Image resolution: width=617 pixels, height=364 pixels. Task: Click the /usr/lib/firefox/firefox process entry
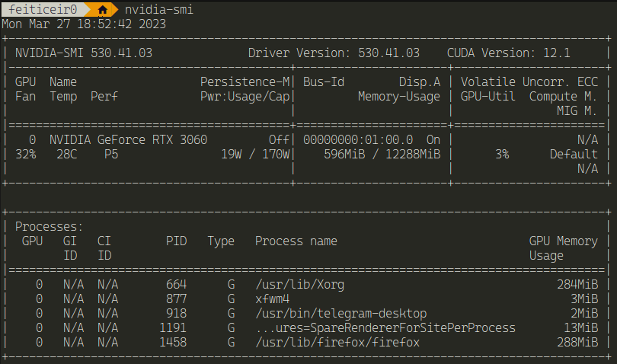(x=337, y=343)
